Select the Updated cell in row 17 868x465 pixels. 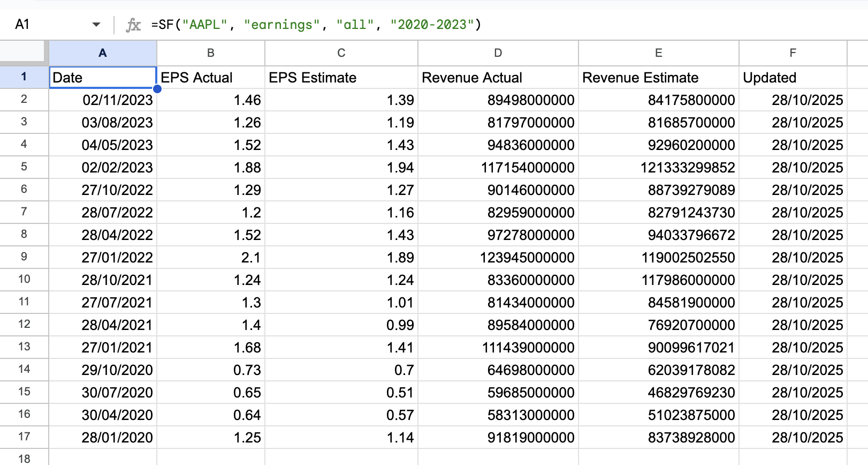click(x=793, y=437)
